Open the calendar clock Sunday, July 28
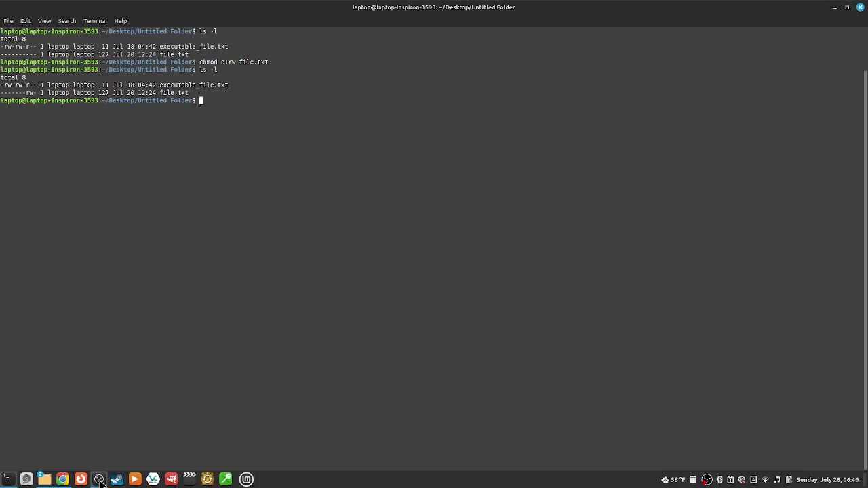Image resolution: width=868 pixels, height=488 pixels. [x=827, y=480]
